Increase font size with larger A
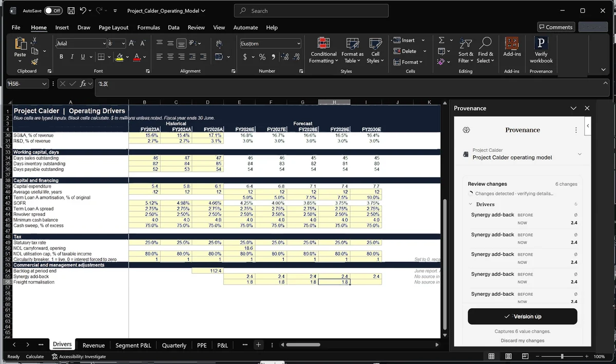The width and height of the screenshot is (616, 364). (131, 44)
